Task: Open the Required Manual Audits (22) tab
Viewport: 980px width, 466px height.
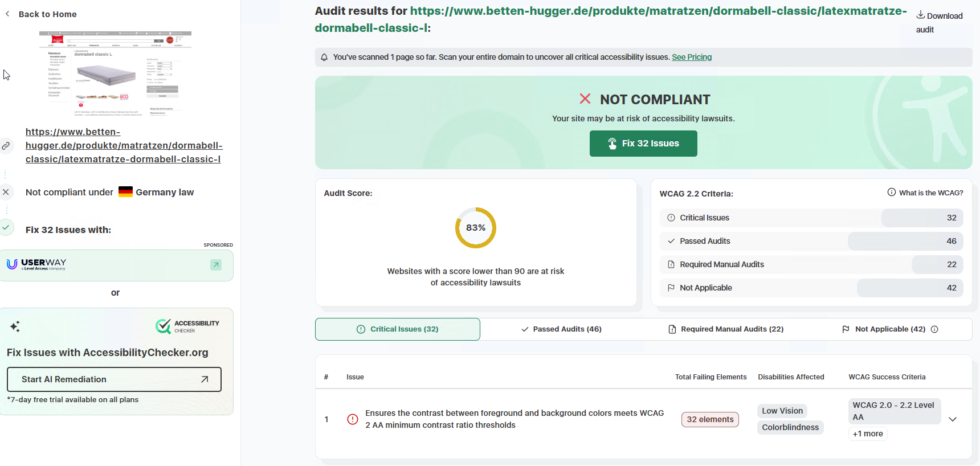Action: 726,329
